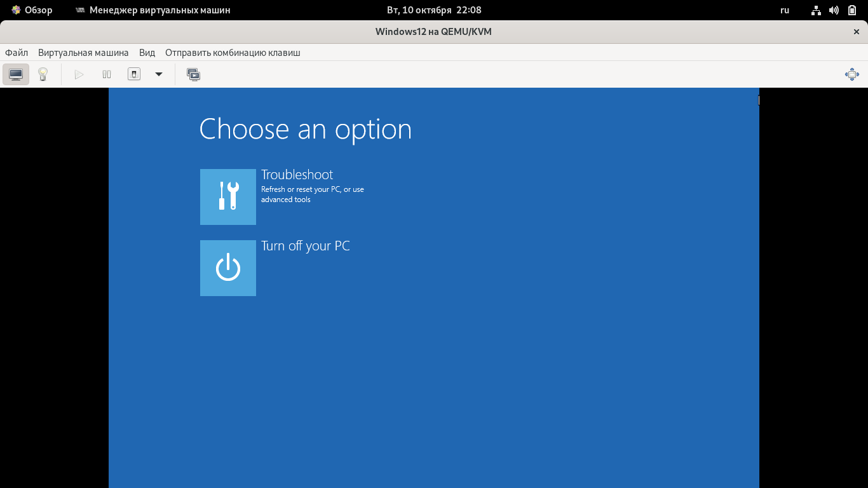Open the VM snapshots manager icon

pos(193,74)
